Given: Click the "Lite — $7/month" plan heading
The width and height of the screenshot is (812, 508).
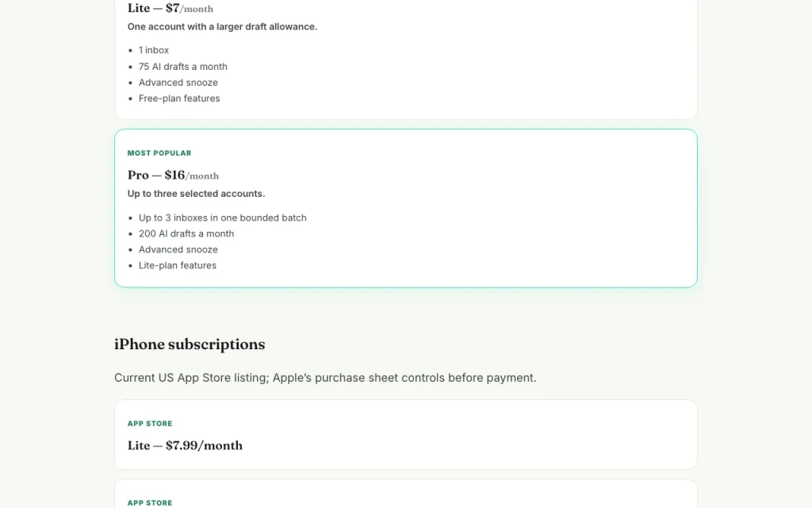Looking at the screenshot, I should coord(170,8).
